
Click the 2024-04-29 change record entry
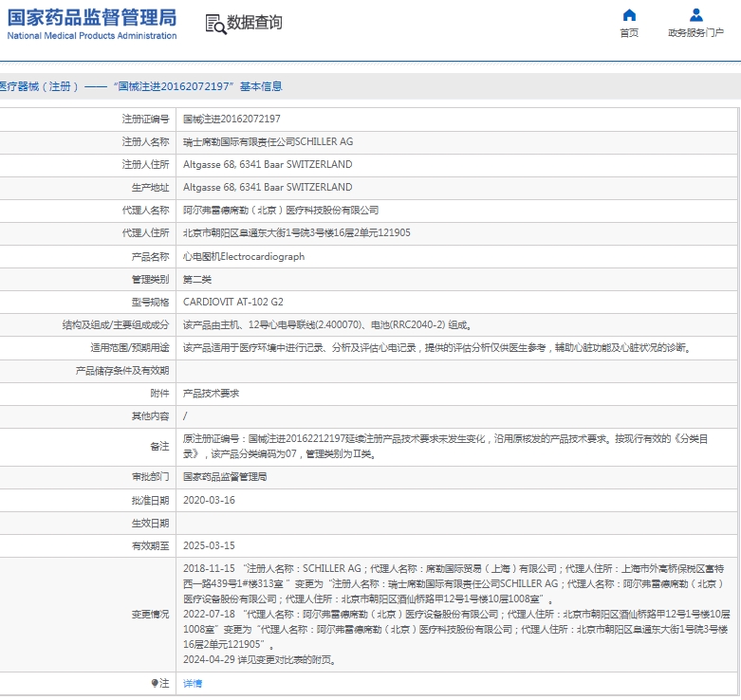259,659
